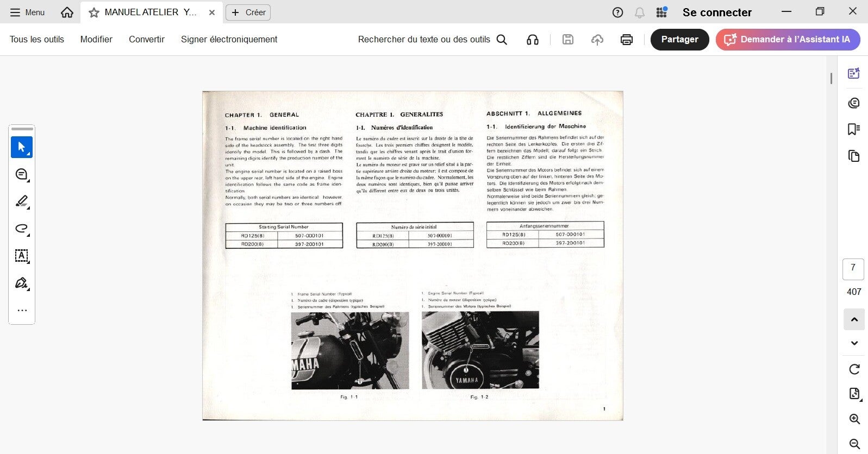Click the Numéro de série initial header
Viewport: 868px width, 454px height.
coord(414,227)
